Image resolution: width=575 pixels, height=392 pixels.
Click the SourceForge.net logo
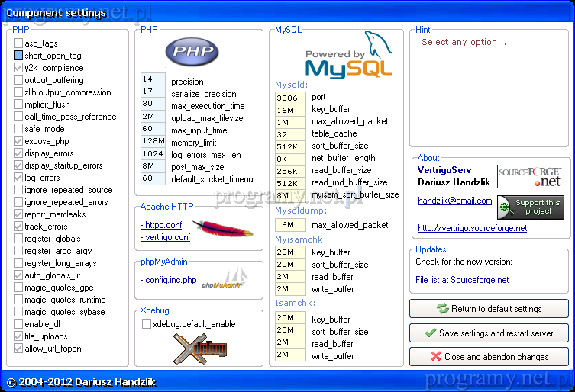click(530, 176)
